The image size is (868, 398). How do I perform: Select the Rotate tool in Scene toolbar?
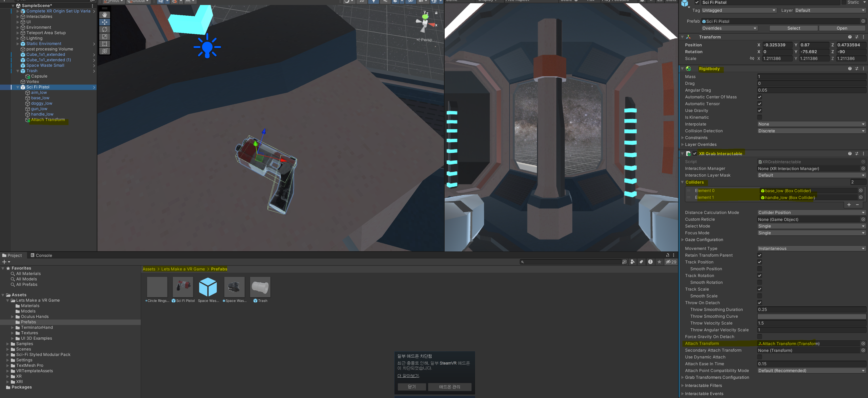(x=104, y=29)
